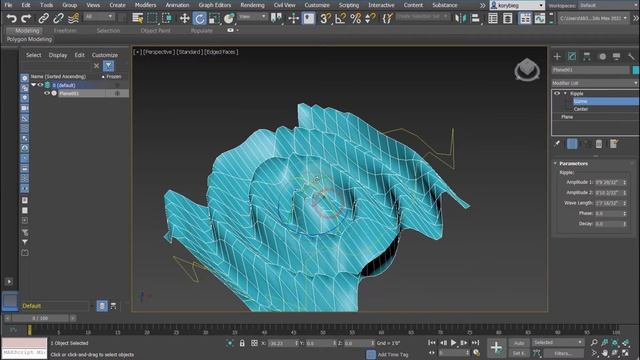Click Add Time Tag in status bar
Viewport: 640px width, 360px height.
393,354
